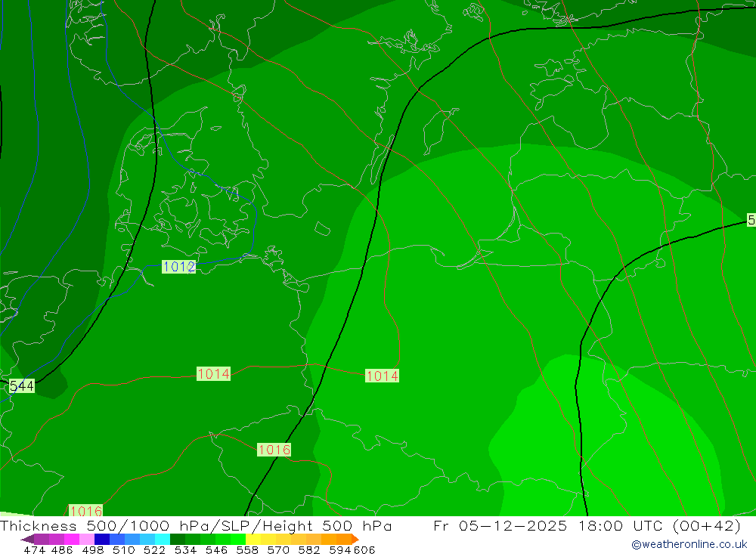Click the right-hand red 1014 isobar label
Screen dimensions: 756x554
383,376
